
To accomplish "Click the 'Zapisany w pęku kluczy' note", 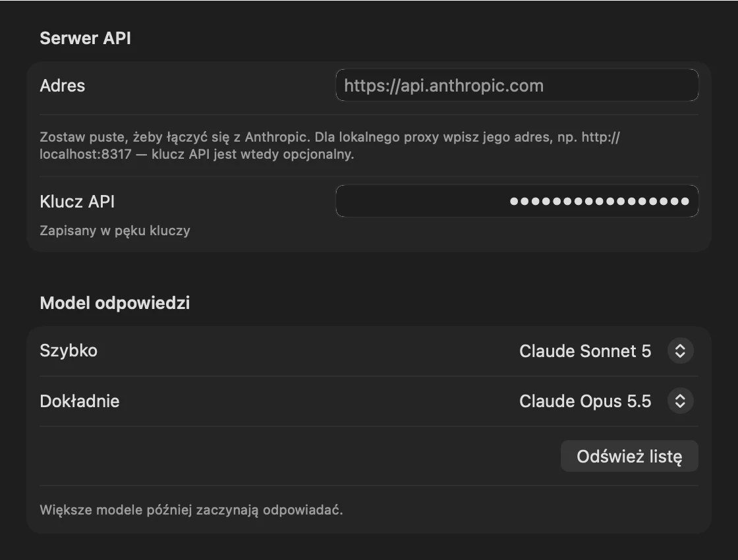I will pyautogui.click(x=115, y=231).
